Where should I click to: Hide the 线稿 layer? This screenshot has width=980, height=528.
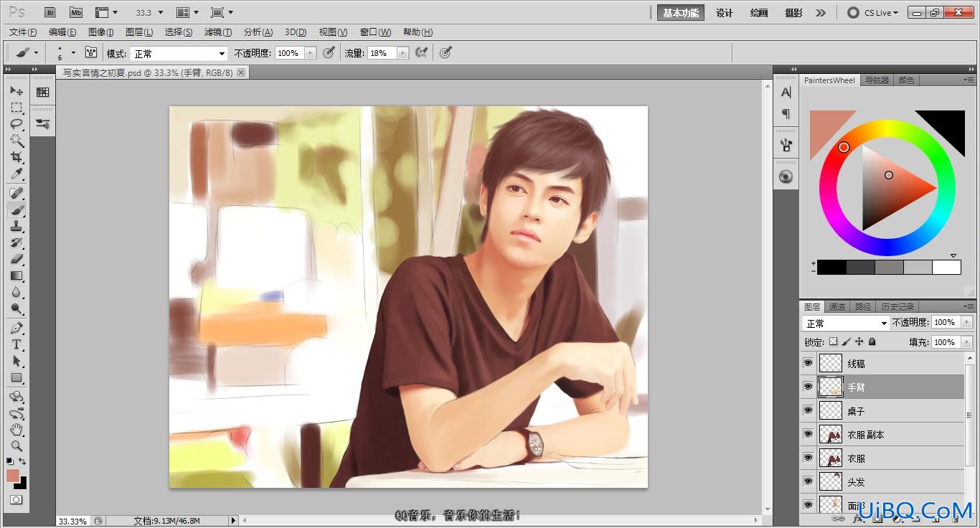[809, 363]
